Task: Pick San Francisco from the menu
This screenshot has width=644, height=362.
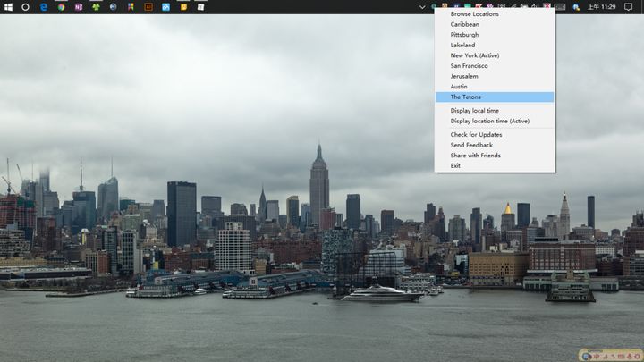Action: coord(469,65)
